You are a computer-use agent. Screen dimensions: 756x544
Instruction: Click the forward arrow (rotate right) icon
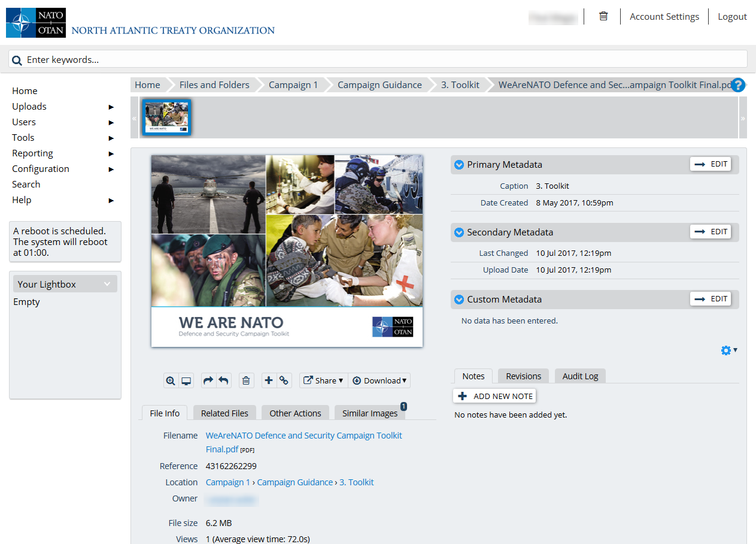tap(208, 380)
